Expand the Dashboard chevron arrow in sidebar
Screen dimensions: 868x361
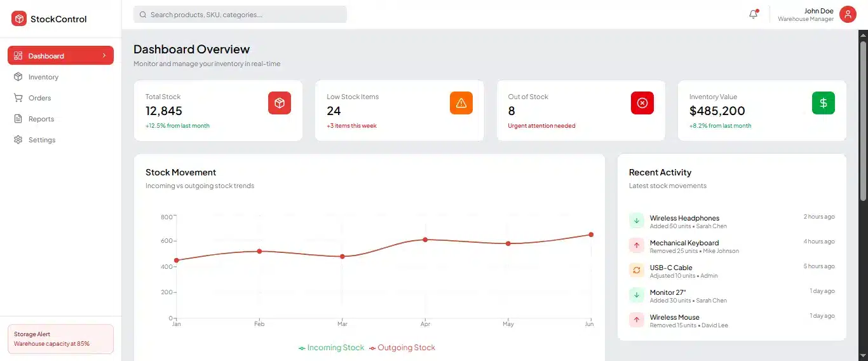[x=104, y=56]
